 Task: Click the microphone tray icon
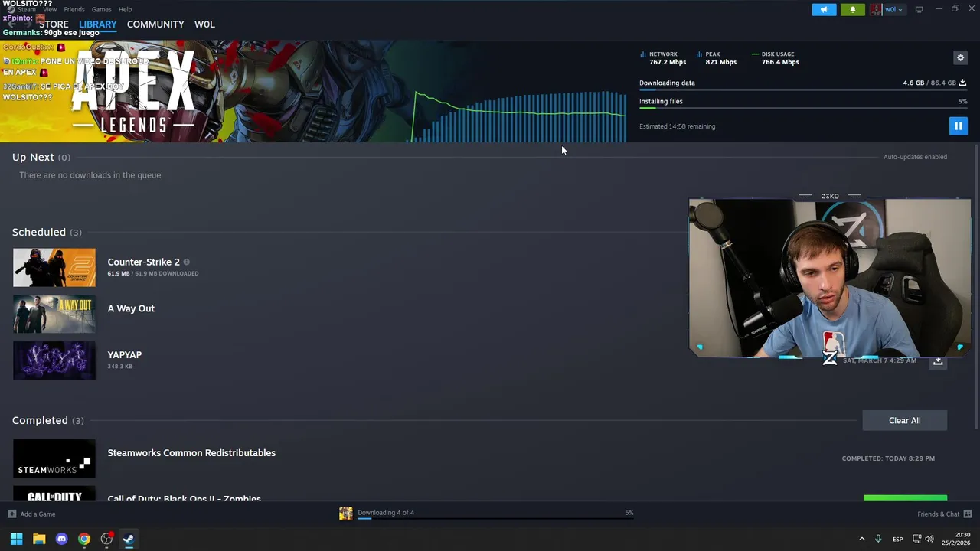click(x=878, y=539)
